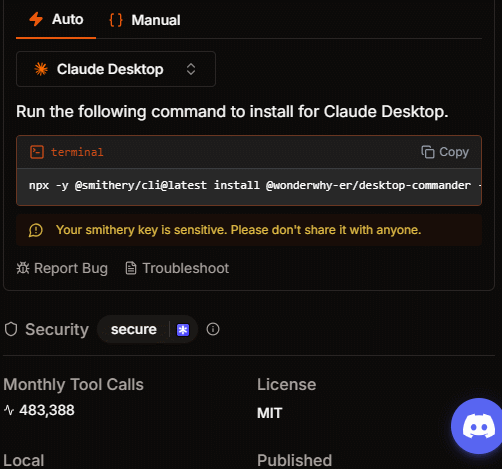Click the bug icon for Report Bug
The width and height of the screenshot is (502, 469).
23,268
